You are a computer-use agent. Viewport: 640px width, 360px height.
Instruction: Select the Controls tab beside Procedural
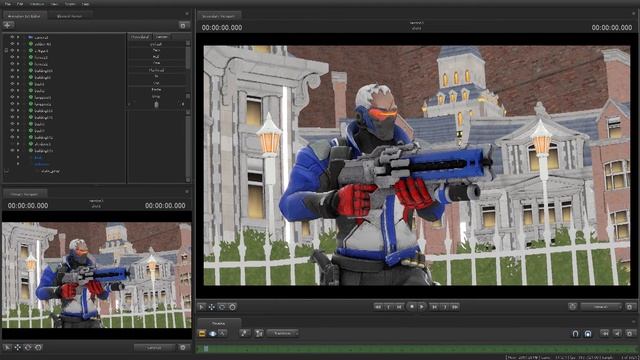162,37
